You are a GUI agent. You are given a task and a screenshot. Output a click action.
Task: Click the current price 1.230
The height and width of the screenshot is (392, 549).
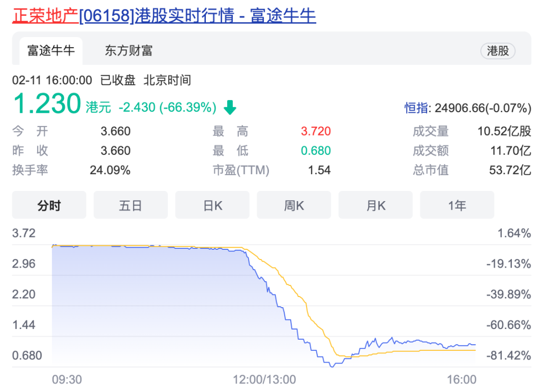[x=47, y=104]
